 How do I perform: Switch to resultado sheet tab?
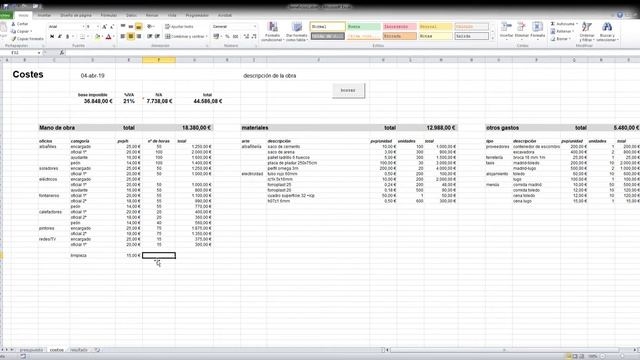(79, 350)
